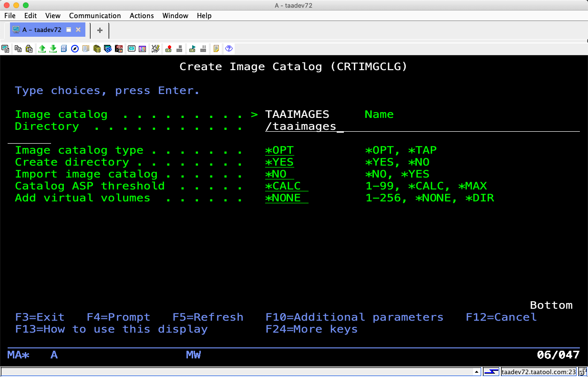This screenshot has height=377, width=588.
Task: Click the blue question mark help icon
Action: coord(229,48)
